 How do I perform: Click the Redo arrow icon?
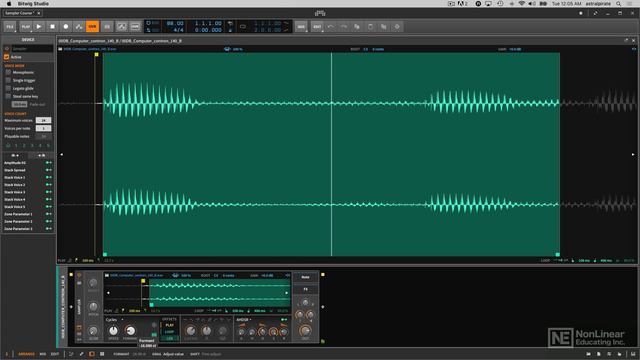[x=344, y=27]
